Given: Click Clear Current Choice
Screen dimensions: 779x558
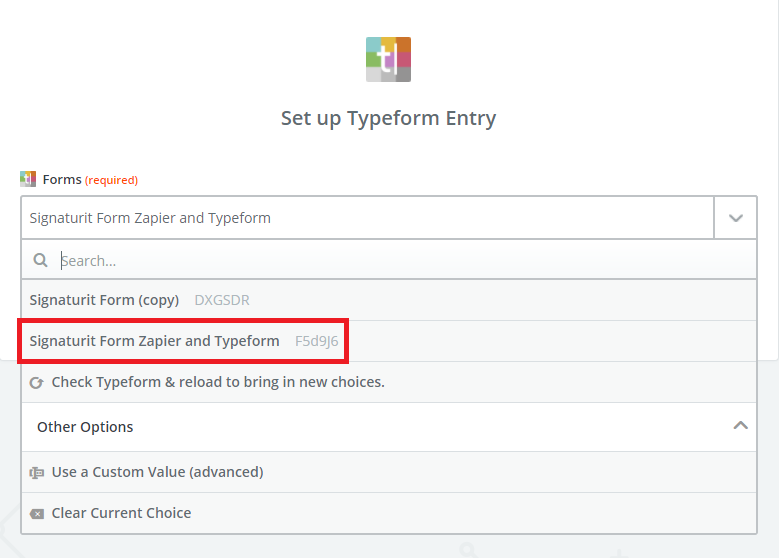Looking at the screenshot, I should point(121,513).
